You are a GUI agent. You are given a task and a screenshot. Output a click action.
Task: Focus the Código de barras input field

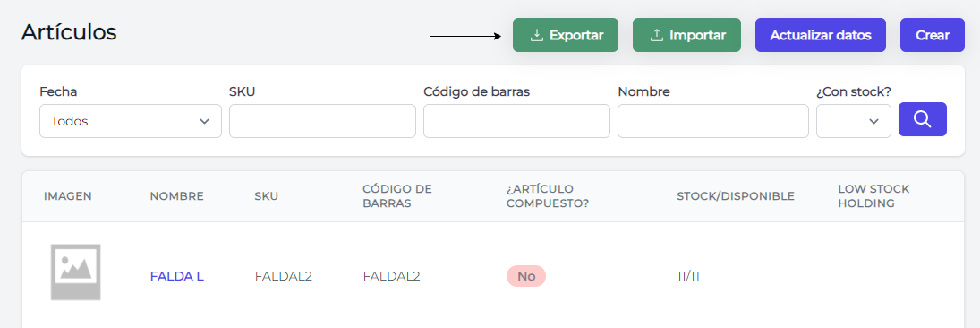[516, 121]
